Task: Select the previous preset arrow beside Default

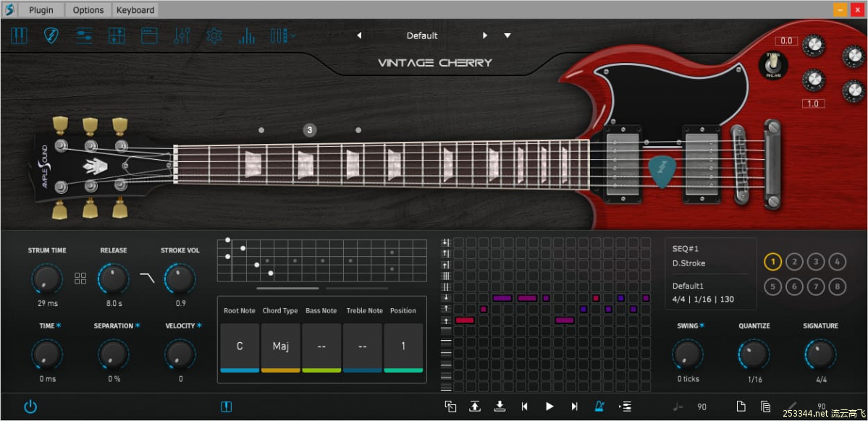Action: 359,35
